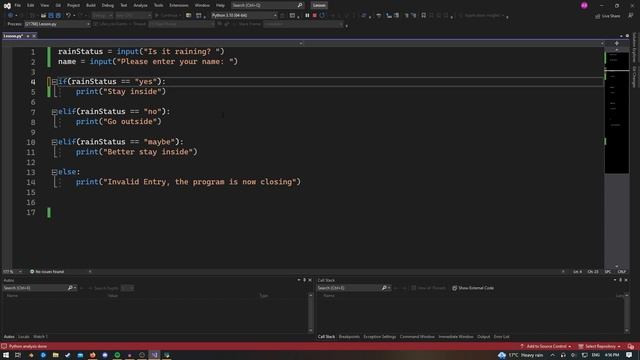Image resolution: width=640 pixels, height=360 pixels.
Task: Open the Task View taskbar icon
Action: tap(18, 355)
